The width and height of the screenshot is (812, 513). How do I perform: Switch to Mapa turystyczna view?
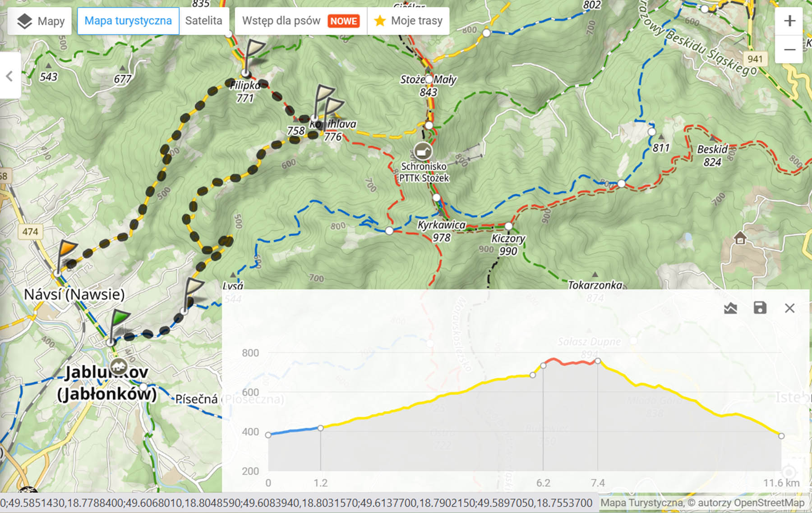coord(128,21)
